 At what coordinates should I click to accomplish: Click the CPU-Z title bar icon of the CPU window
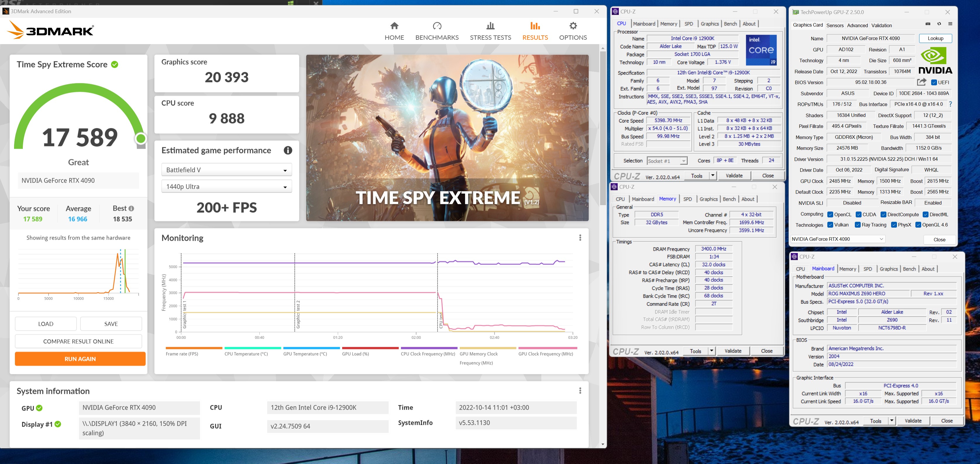point(615,12)
